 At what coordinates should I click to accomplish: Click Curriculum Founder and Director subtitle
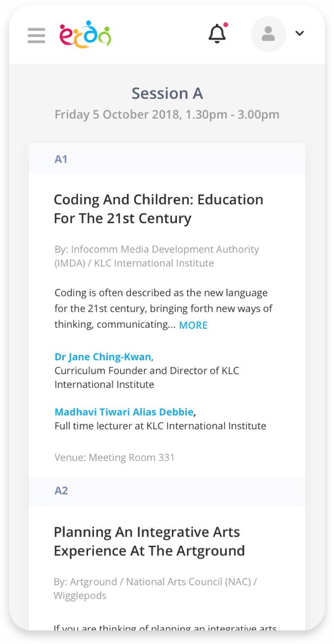[147, 377]
